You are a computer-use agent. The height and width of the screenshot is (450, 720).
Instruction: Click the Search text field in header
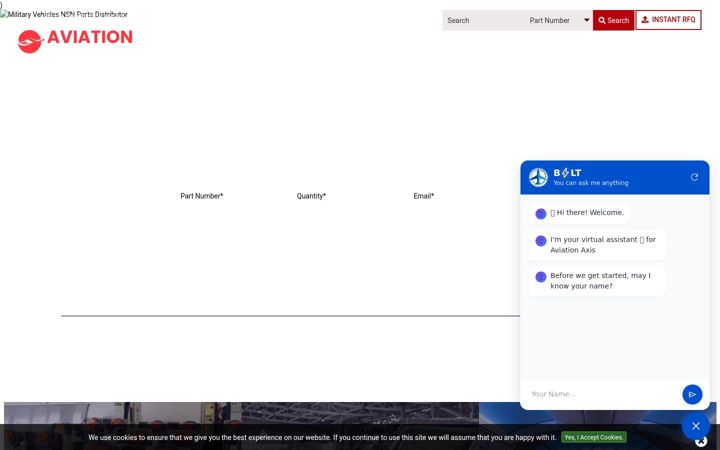pyautogui.click(x=484, y=20)
